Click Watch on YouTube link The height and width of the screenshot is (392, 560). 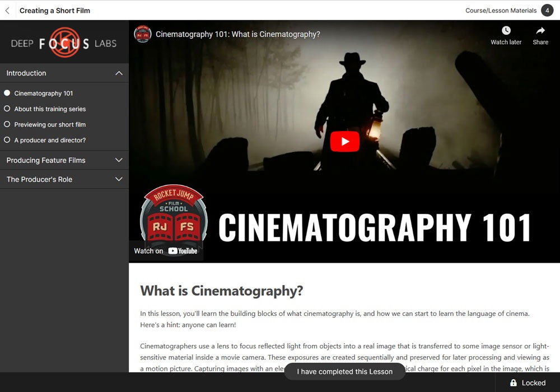coord(166,251)
